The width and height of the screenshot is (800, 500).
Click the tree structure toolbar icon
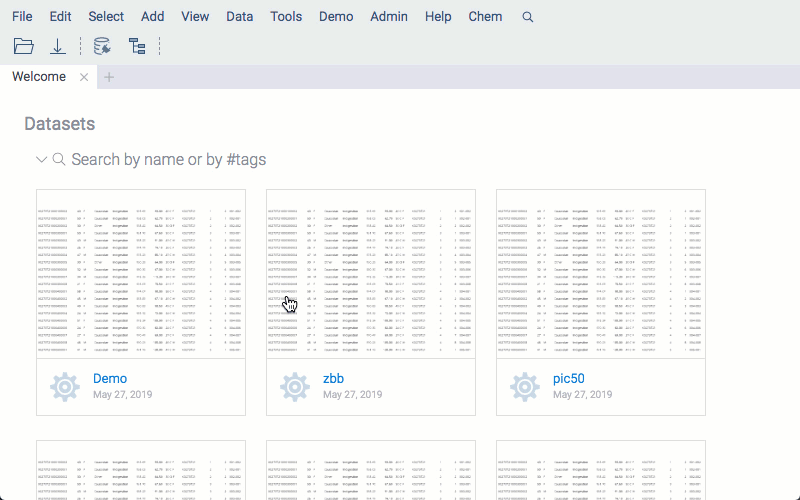(x=137, y=46)
